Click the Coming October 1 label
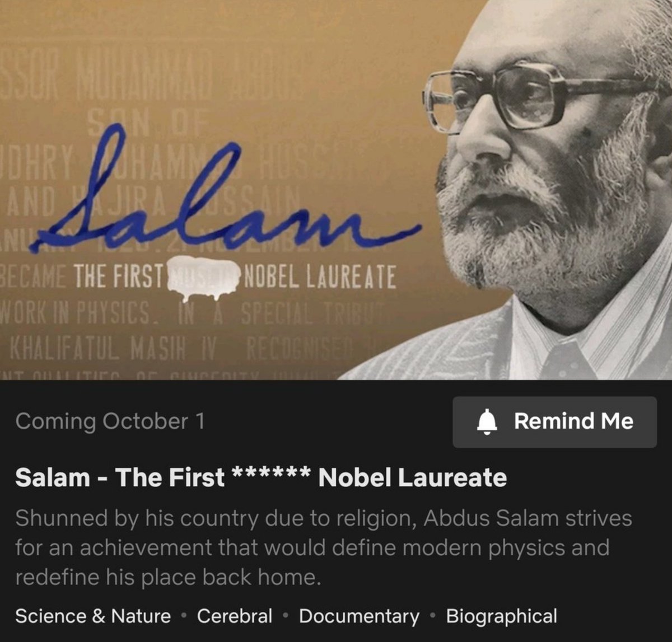This screenshot has height=642, width=672. coord(110,421)
